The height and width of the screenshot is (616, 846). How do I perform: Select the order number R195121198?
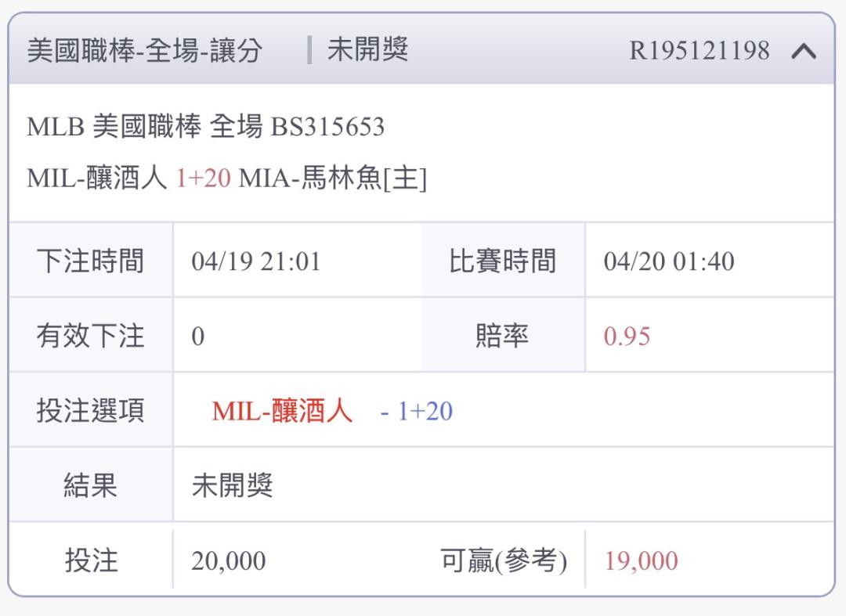pyautogui.click(x=700, y=52)
